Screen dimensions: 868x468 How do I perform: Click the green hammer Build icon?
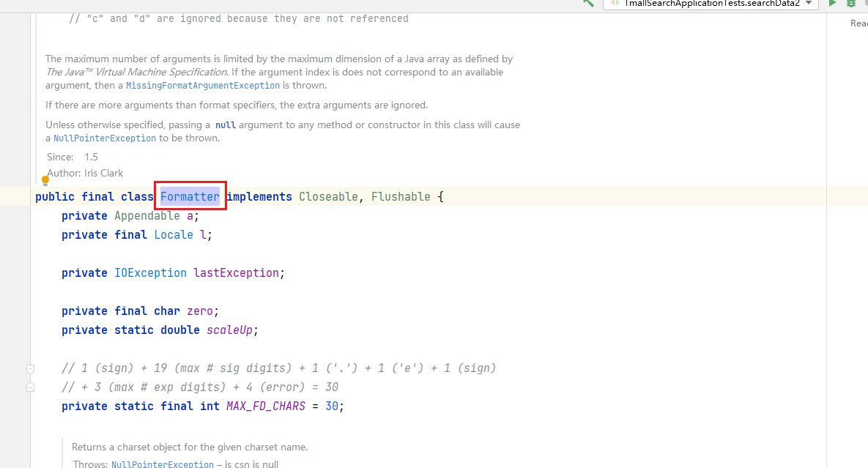pyautogui.click(x=588, y=4)
